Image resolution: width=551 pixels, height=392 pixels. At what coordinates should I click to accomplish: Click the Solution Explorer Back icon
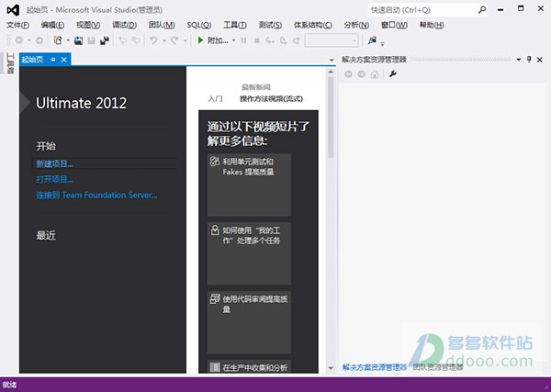[x=348, y=74]
